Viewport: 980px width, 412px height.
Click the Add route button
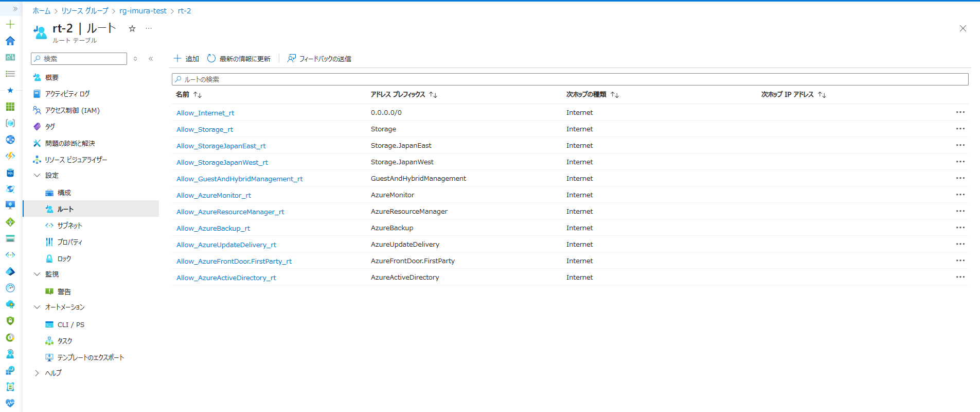(x=186, y=59)
